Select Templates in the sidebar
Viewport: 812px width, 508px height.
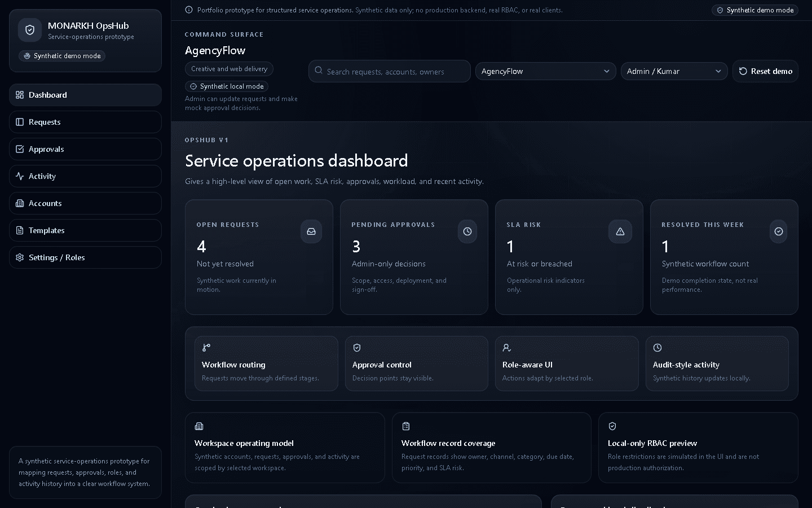coord(85,230)
